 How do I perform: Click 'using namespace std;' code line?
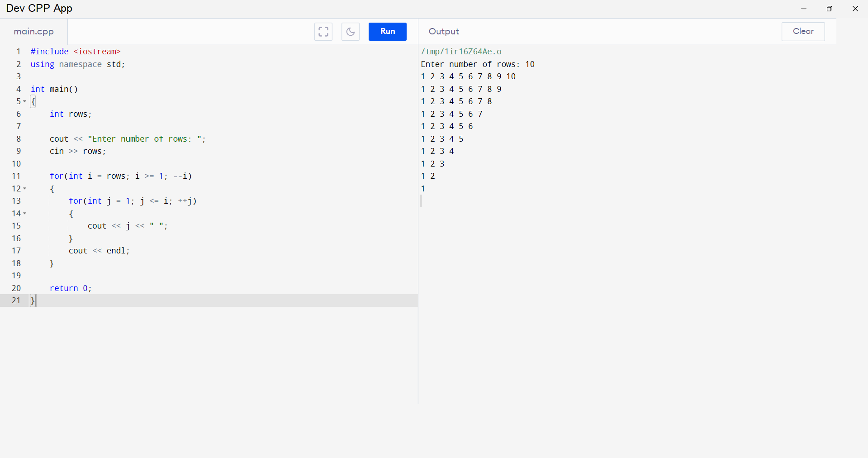78,64
